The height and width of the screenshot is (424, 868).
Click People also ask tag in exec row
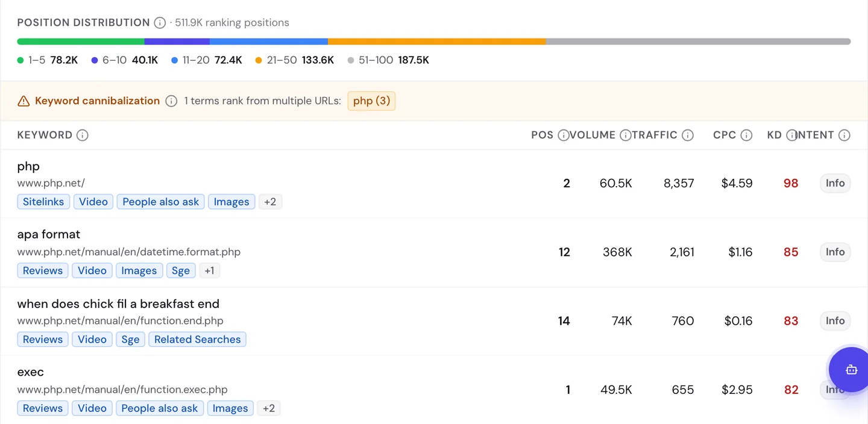tap(160, 408)
